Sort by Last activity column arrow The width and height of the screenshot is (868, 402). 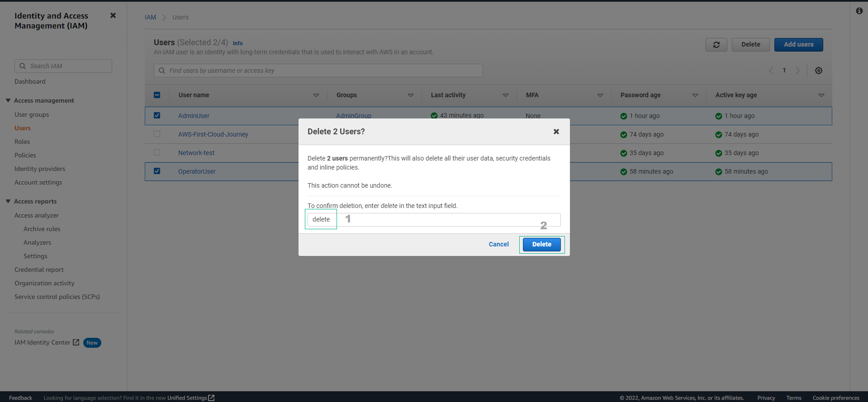[506, 95]
